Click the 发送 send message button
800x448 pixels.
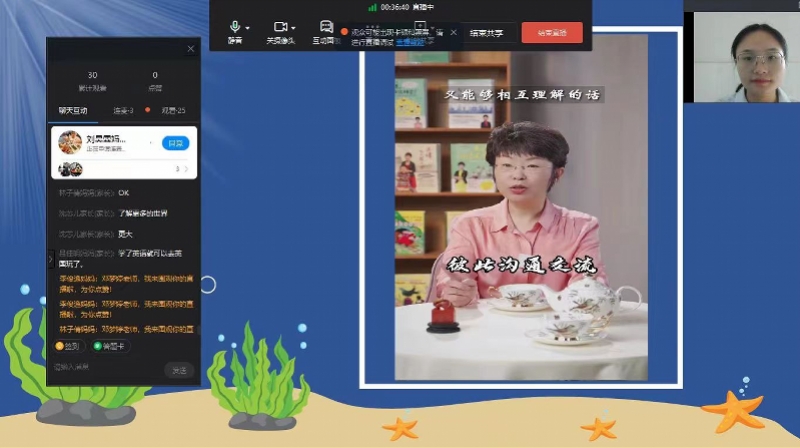tap(180, 370)
